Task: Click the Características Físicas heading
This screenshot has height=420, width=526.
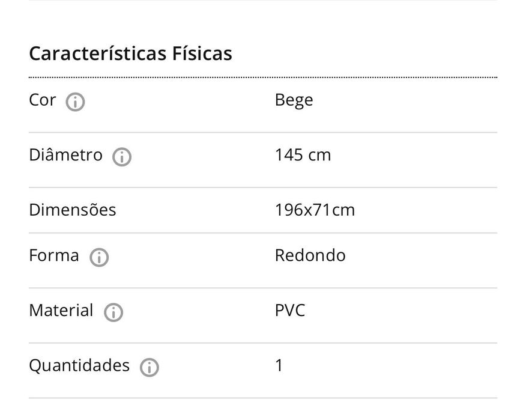Action: [x=130, y=53]
